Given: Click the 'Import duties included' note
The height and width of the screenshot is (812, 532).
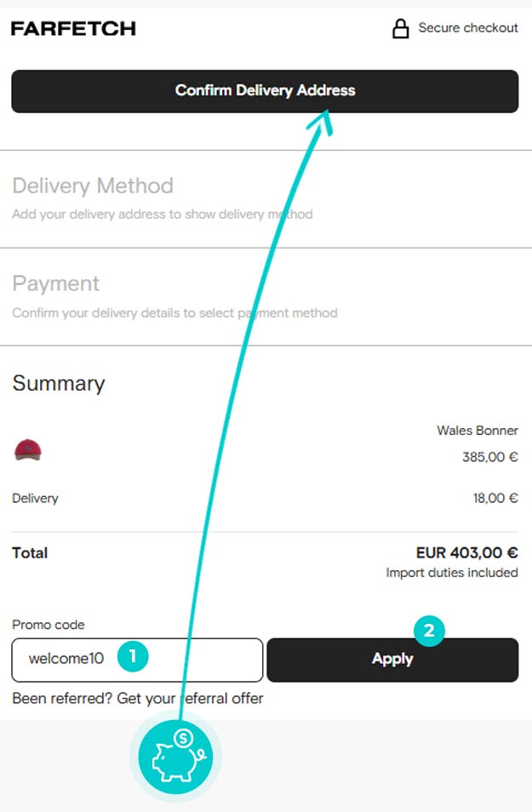Looking at the screenshot, I should [x=452, y=572].
